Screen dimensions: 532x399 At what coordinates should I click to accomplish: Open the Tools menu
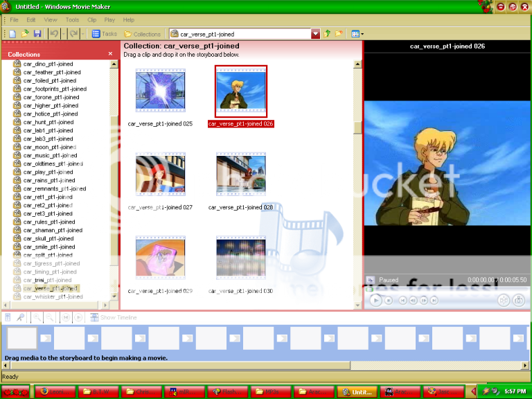click(x=72, y=20)
